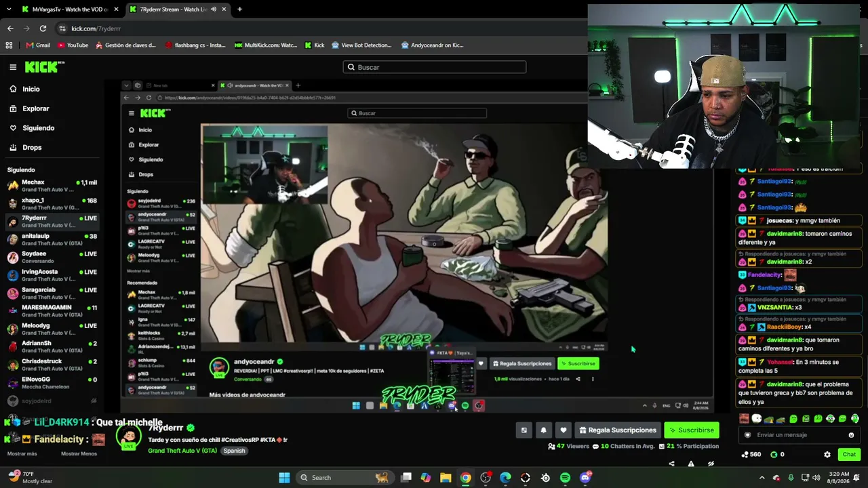Open the Grand Theft Auto V (GTA) category link
The image size is (868, 488).
[x=182, y=451]
